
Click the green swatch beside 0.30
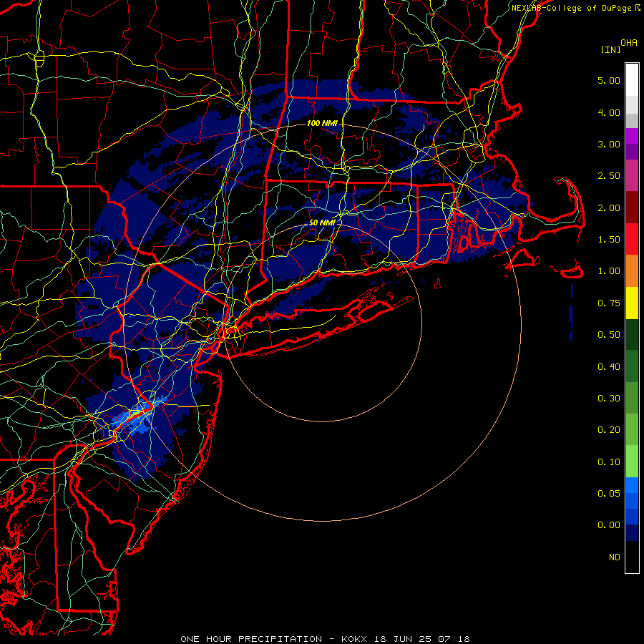tap(632, 398)
